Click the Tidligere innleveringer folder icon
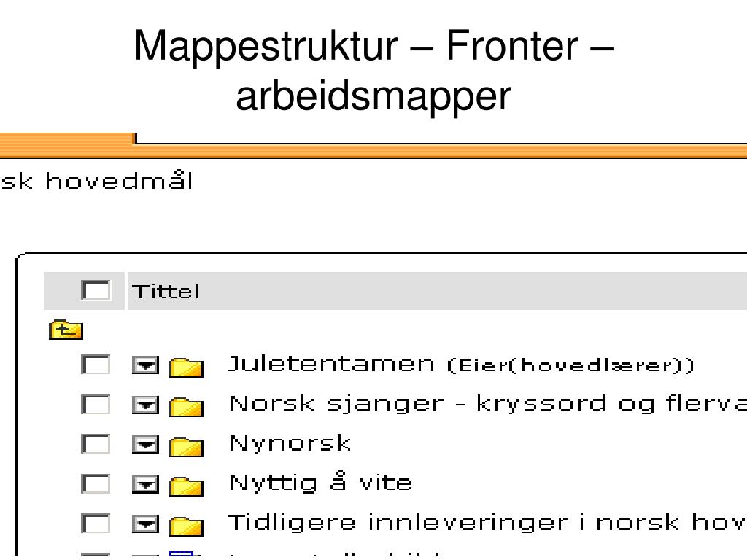Viewport: 747px width, 560px height. point(186,525)
